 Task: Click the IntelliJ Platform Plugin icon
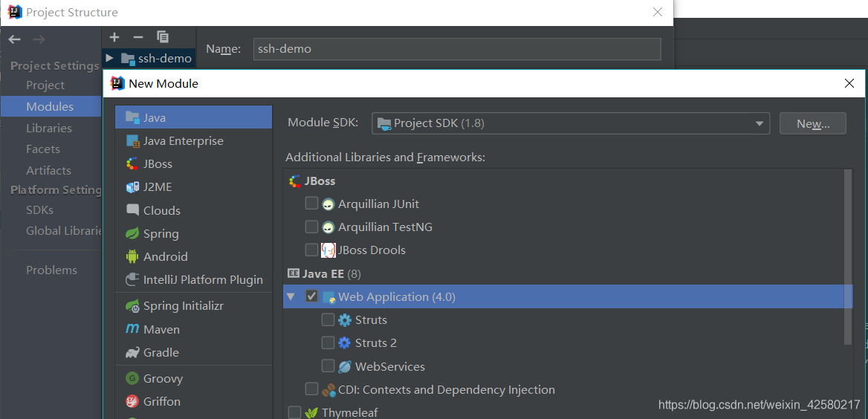click(132, 279)
